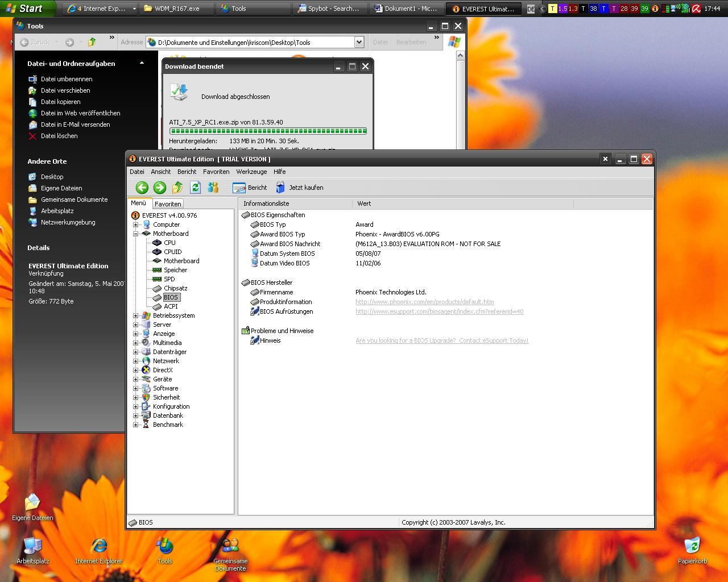This screenshot has height=582, width=728.
Task: Collapse the Motherboard parent node
Action: pyautogui.click(x=136, y=234)
